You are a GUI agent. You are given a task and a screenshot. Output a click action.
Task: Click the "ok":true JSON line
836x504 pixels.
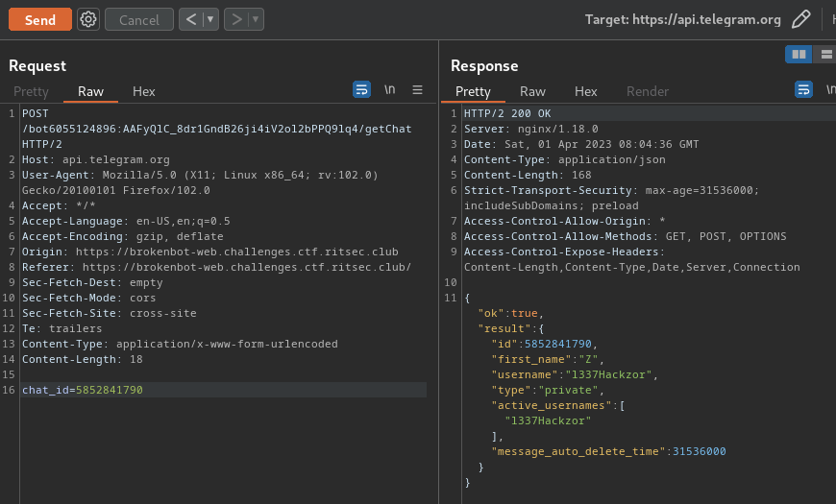pyautogui.click(x=511, y=313)
